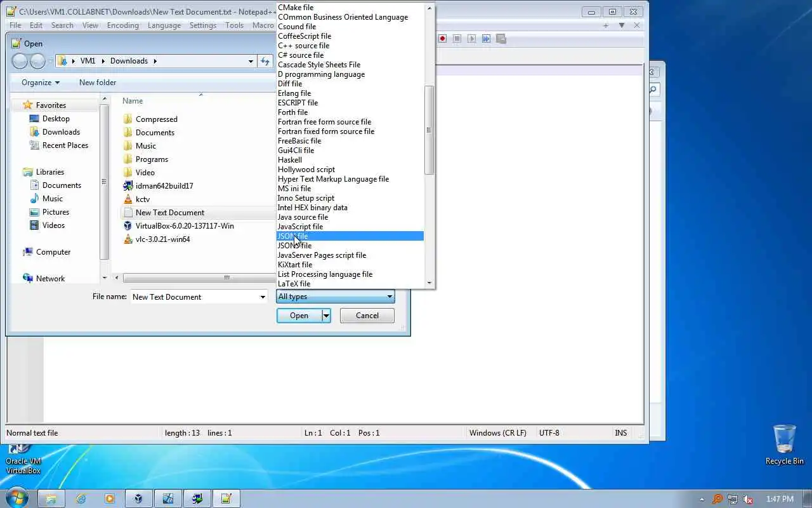812x508 pixels.
Task: Select the New Text Document file in list
Action: (x=170, y=213)
